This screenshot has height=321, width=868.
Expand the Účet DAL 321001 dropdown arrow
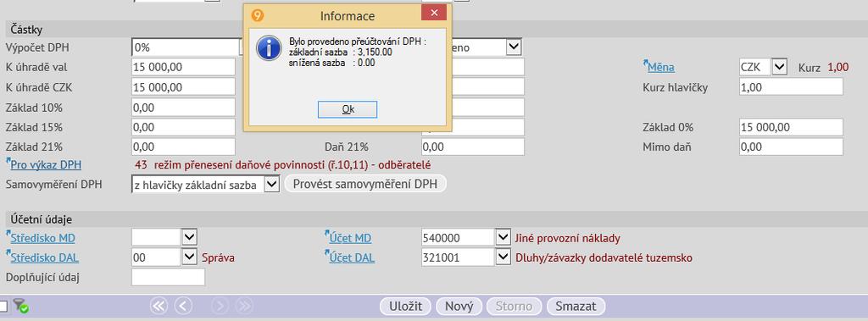[x=503, y=257]
